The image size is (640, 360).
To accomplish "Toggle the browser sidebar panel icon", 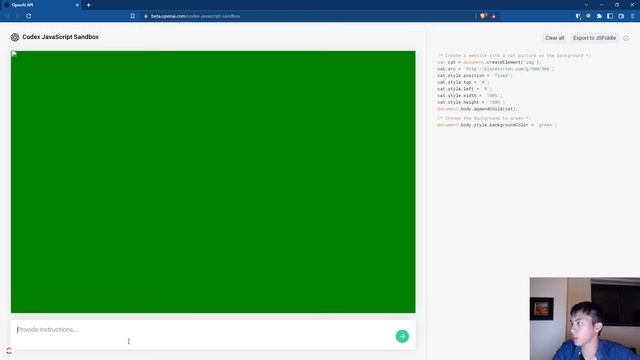I will [610, 16].
